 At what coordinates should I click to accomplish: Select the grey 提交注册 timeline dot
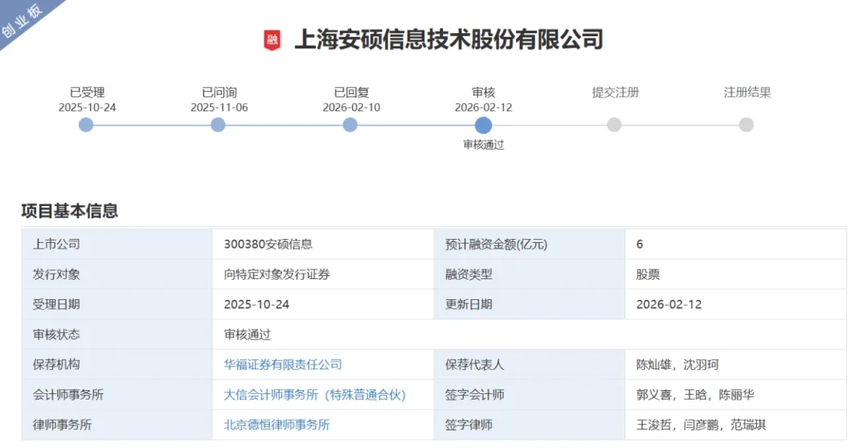pos(614,125)
